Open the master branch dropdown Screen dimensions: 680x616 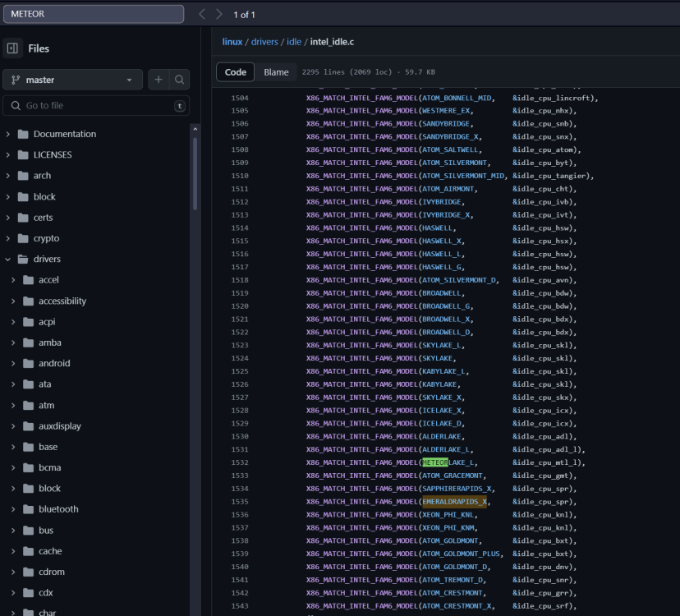coord(72,80)
